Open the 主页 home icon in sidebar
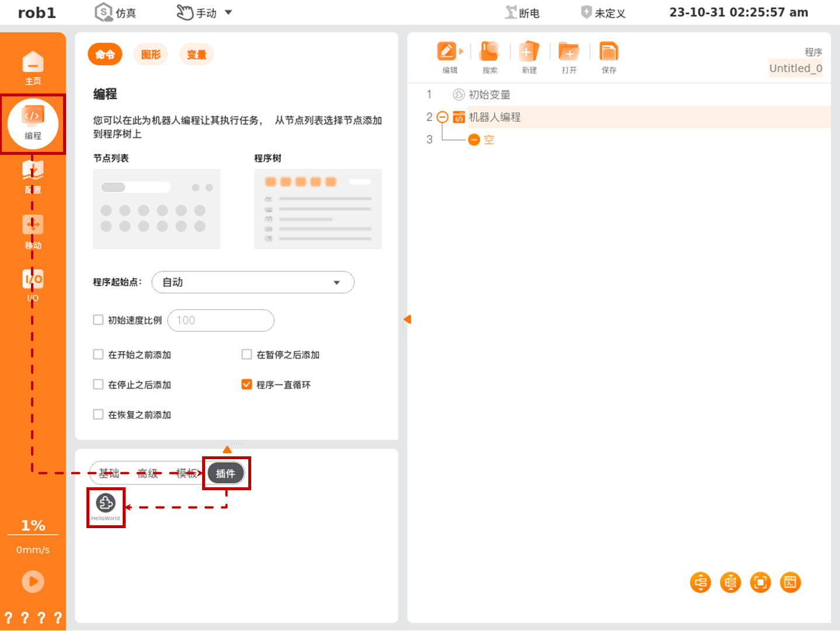 point(33,67)
